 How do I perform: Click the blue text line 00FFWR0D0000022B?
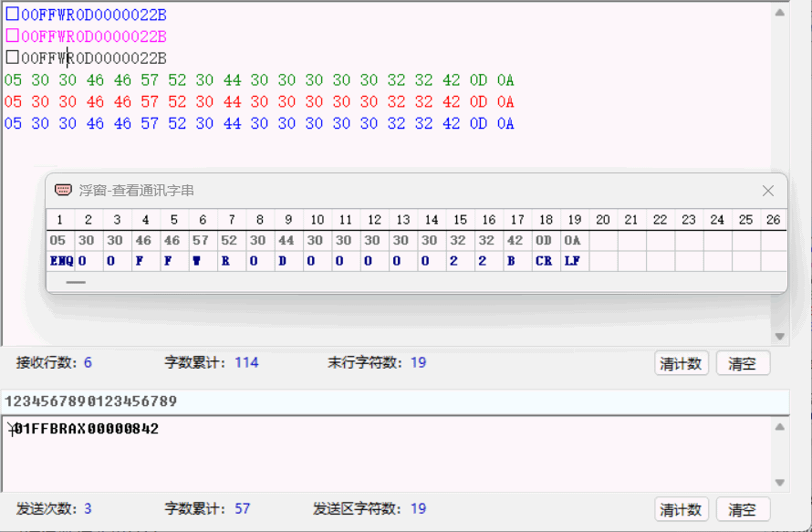86,15
